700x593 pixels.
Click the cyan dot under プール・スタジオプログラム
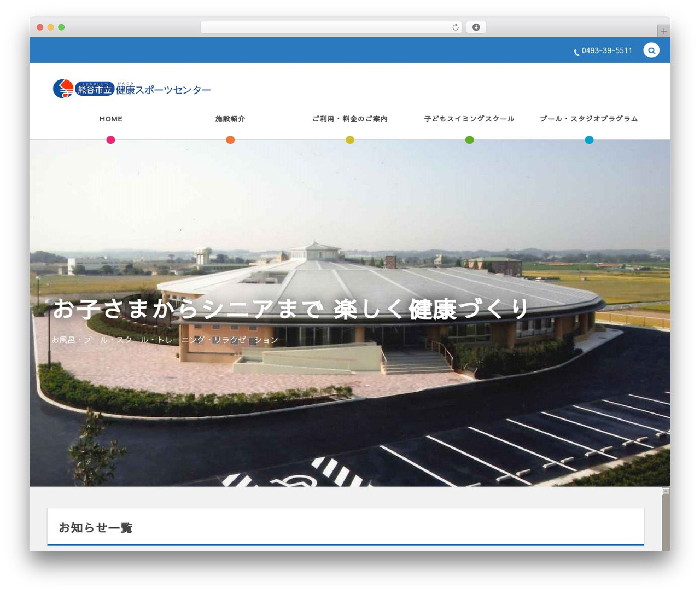point(589,140)
